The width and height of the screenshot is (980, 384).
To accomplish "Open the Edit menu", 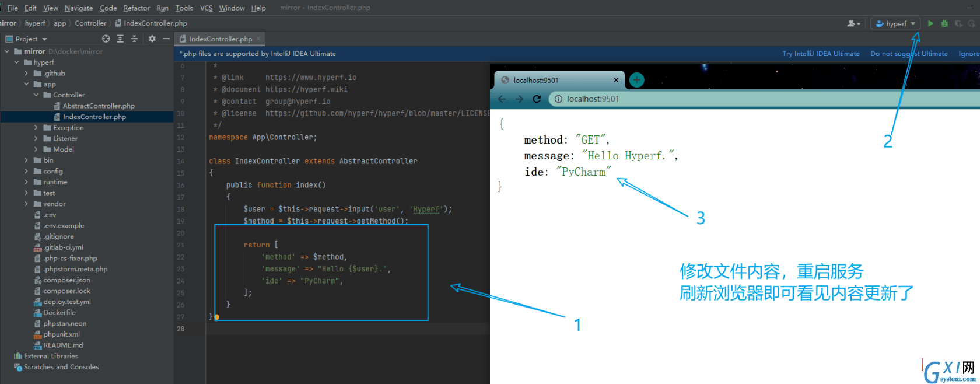I will coord(30,8).
